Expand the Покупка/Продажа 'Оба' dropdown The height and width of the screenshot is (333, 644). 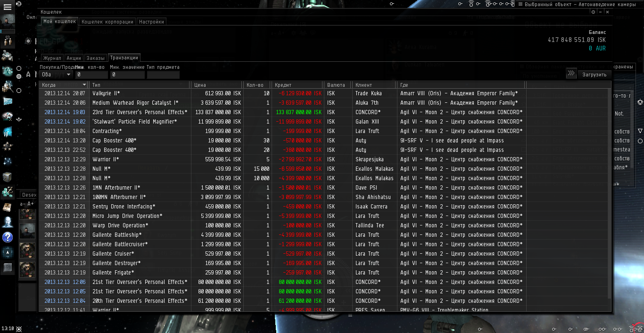pos(56,75)
